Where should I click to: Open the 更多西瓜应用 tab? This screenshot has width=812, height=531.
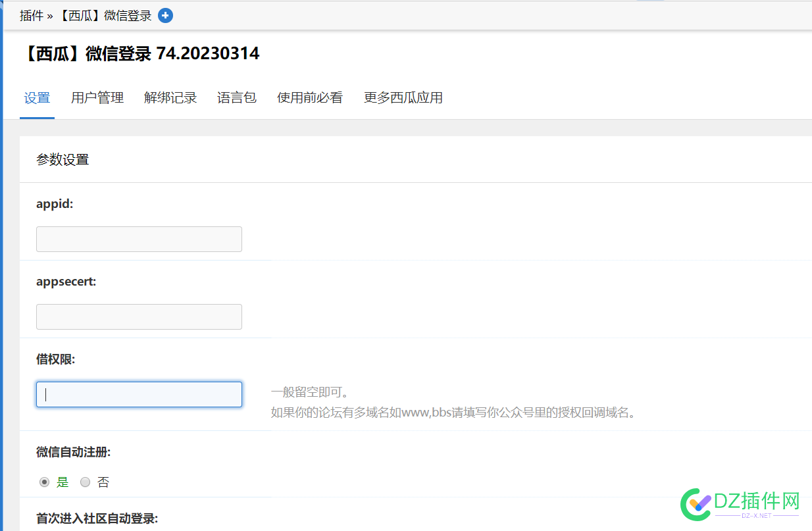403,98
